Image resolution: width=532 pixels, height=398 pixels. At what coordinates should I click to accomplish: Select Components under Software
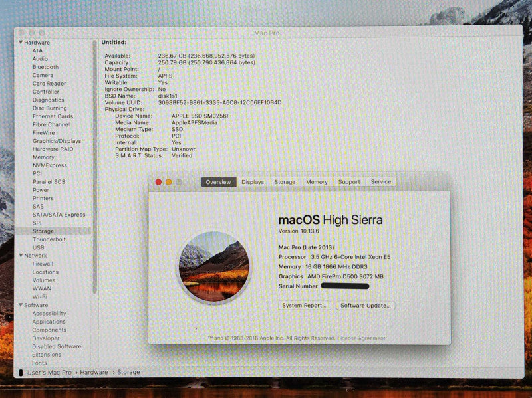click(x=49, y=330)
